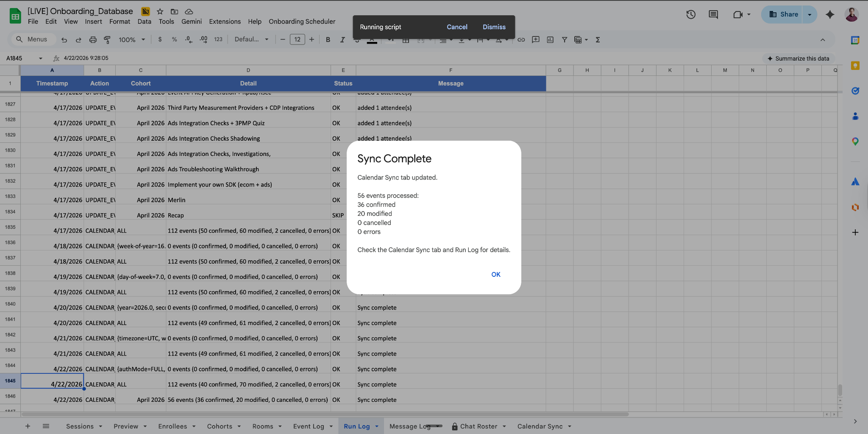Format as percent icon

pos(174,39)
